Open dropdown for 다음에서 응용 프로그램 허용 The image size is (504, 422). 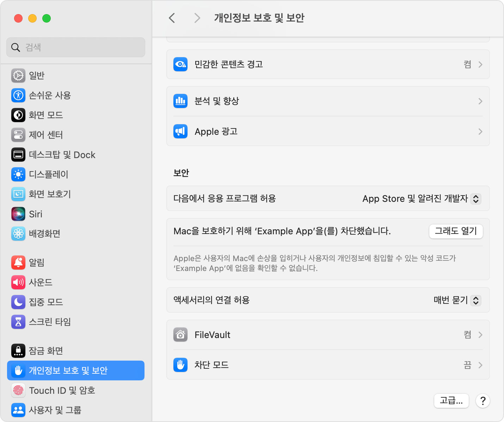[476, 199]
